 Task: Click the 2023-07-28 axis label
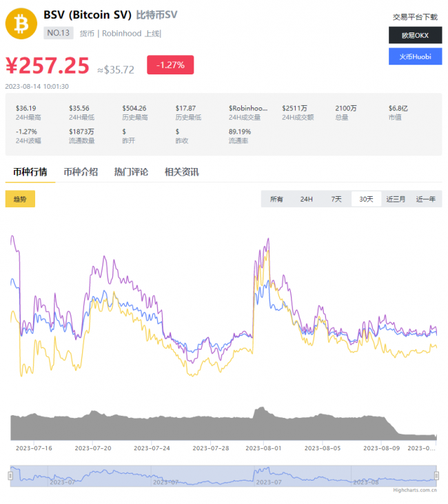pos(211,448)
